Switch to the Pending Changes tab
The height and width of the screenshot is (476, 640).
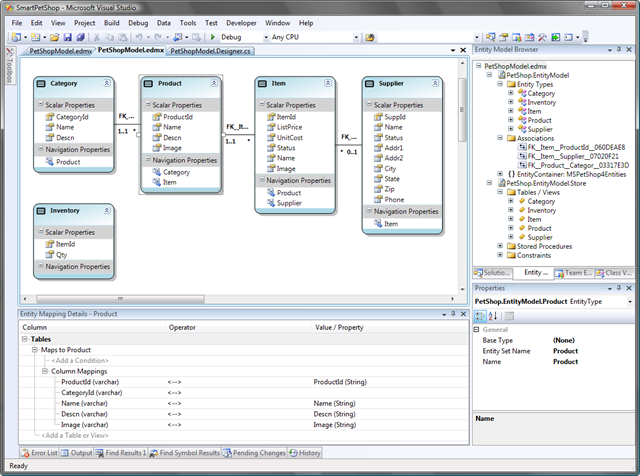click(x=254, y=453)
